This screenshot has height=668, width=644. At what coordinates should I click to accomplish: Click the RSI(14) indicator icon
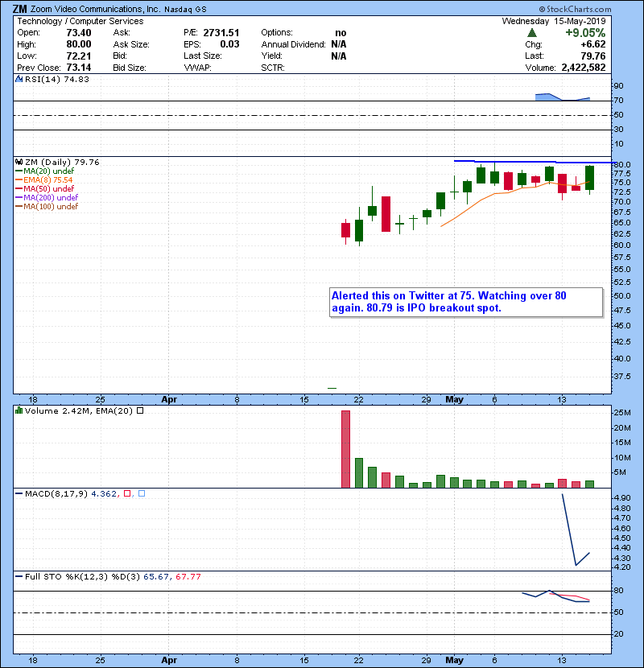pyautogui.click(x=19, y=79)
